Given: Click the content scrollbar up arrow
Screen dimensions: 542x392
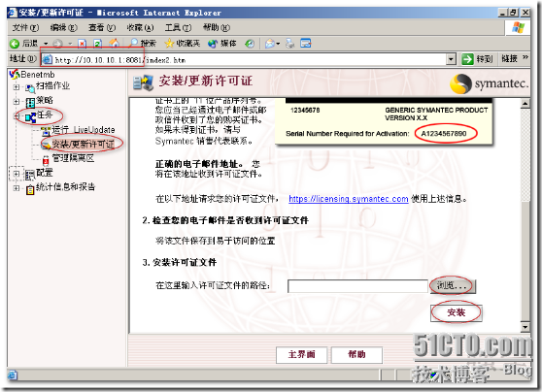Looking at the screenshot, I should [x=525, y=103].
